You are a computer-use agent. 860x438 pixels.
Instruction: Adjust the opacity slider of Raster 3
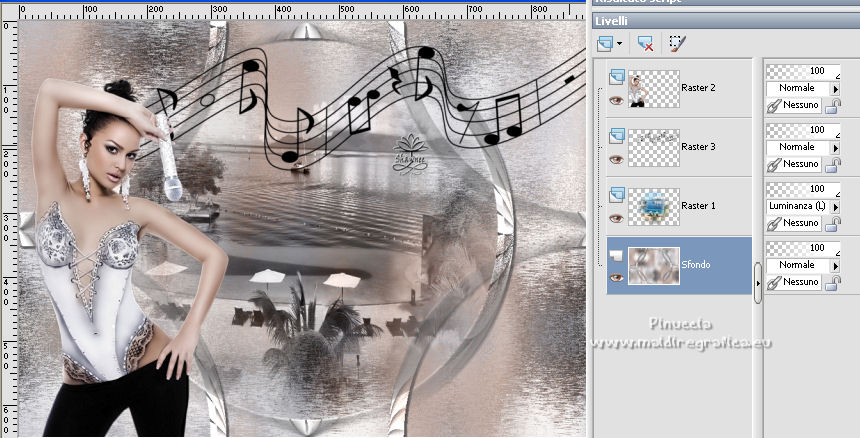803,130
